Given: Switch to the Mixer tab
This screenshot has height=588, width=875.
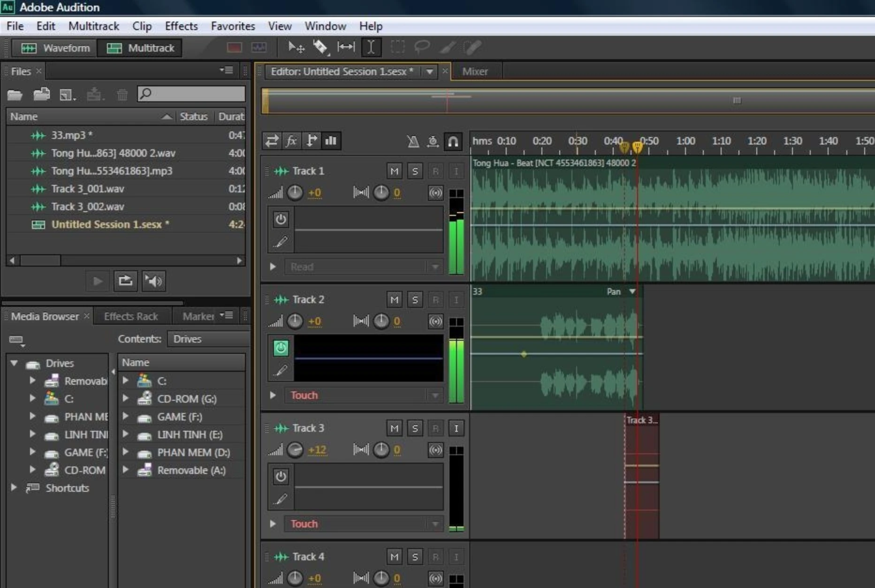Looking at the screenshot, I should pos(475,71).
